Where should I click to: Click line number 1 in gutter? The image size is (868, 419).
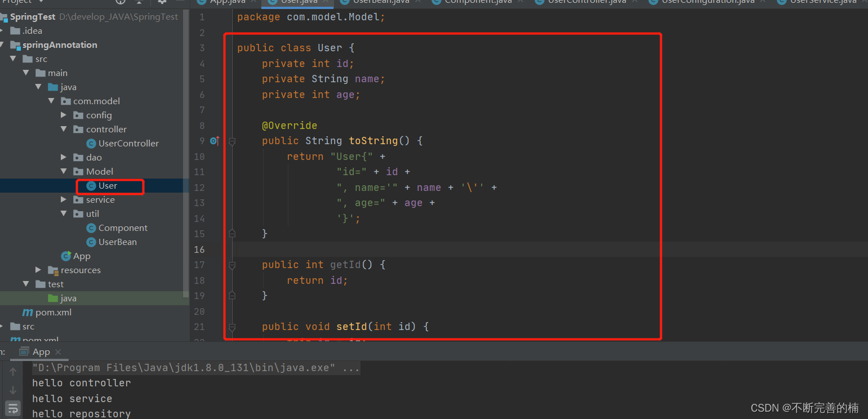tap(202, 17)
